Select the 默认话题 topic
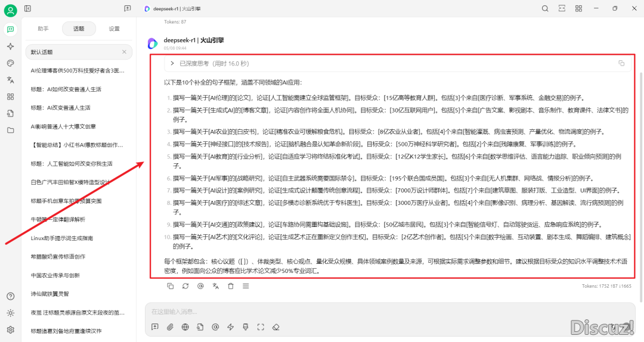Screen dimensions: 644x342 click(x=79, y=52)
